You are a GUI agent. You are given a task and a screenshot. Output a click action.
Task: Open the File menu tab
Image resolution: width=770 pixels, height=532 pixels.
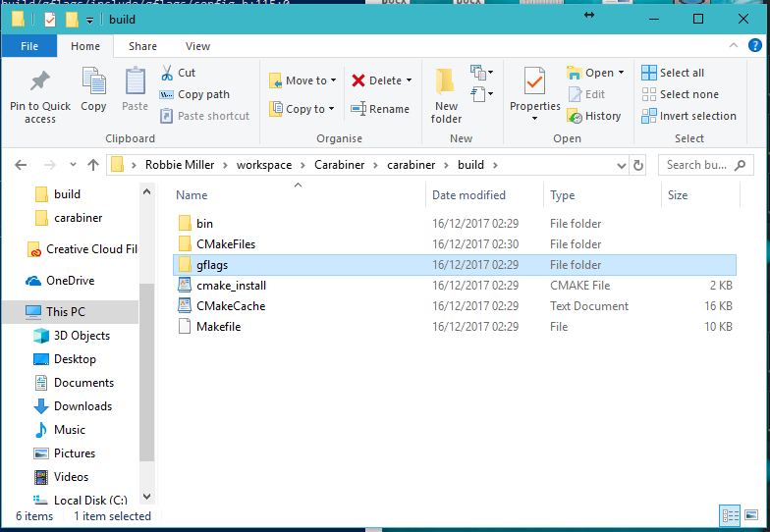tap(29, 46)
